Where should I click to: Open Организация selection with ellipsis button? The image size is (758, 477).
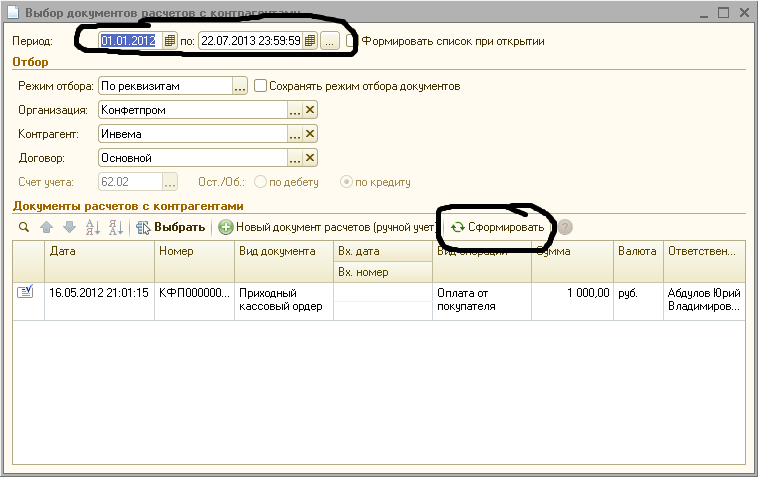pyautogui.click(x=295, y=110)
